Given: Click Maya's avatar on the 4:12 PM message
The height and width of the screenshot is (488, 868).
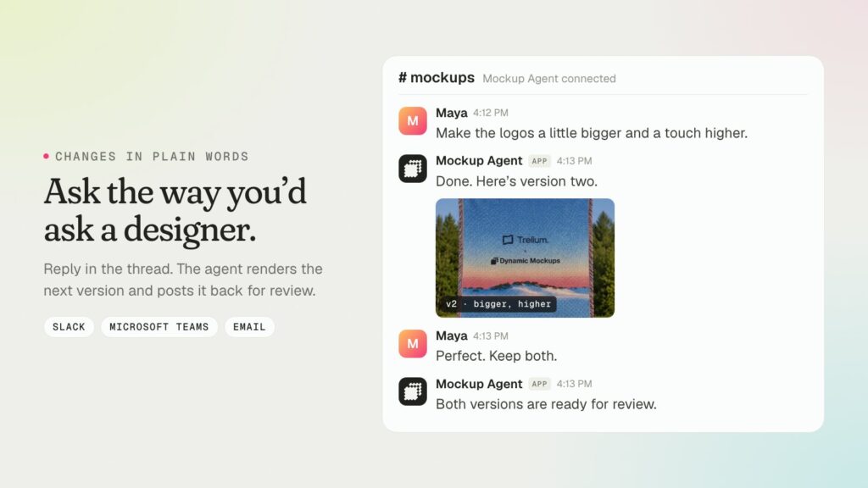Looking at the screenshot, I should 413,120.
